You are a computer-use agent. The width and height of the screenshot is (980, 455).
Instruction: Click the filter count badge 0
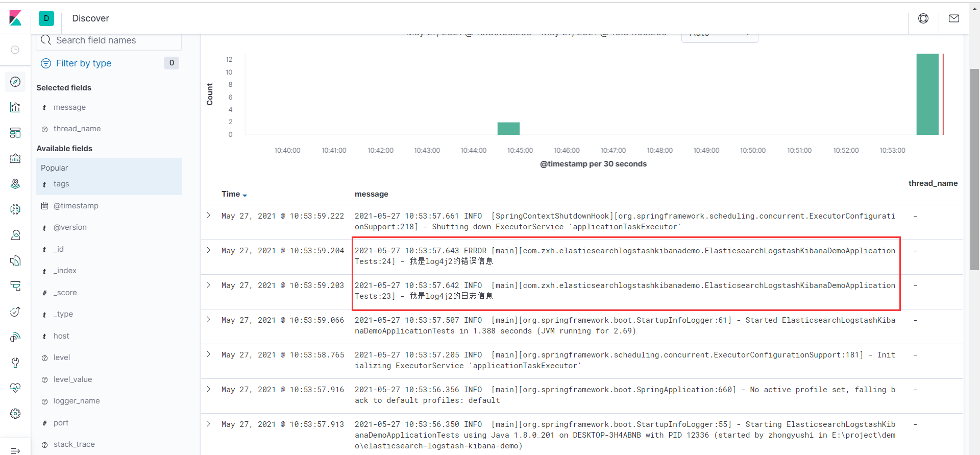[171, 63]
